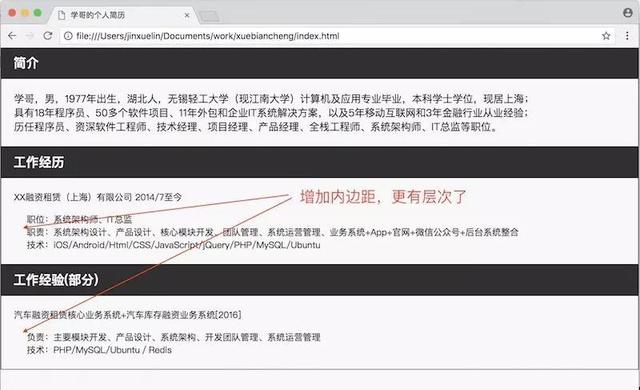The image size is (640, 390).
Task: Click the 职责：系统架构设计 line
Action: pyautogui.click(x=273, y=232)
